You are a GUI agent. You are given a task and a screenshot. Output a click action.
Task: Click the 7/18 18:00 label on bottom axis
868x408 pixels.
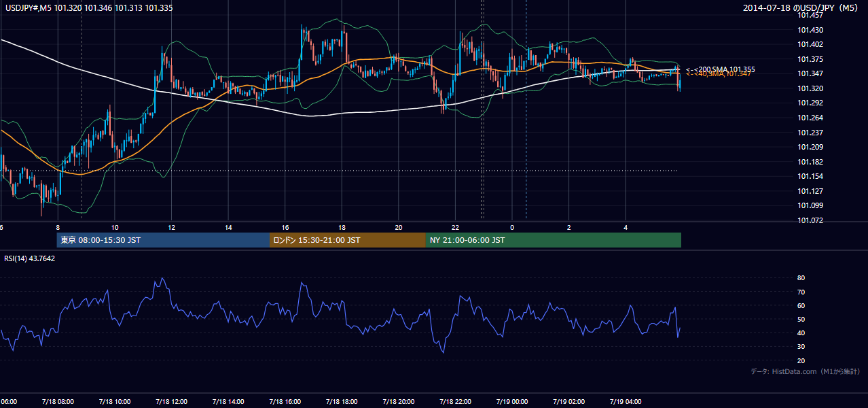coord(341,401)
